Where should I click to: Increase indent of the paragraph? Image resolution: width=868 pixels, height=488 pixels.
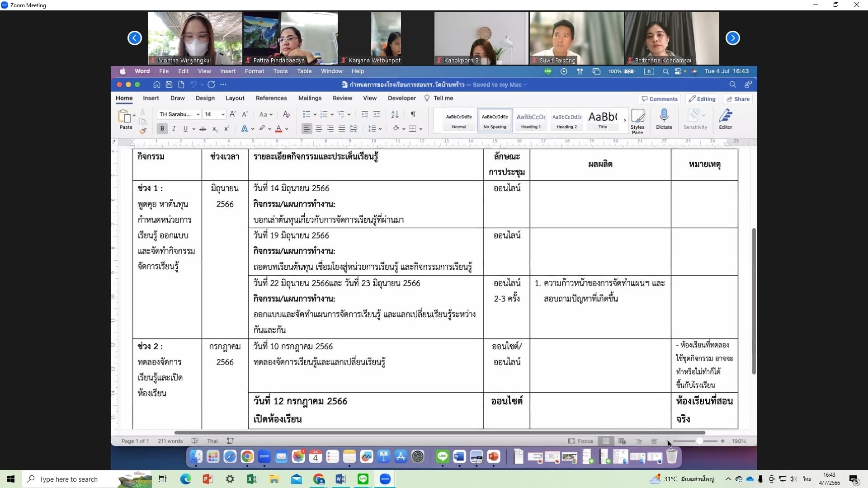pyautogui.click(x=377, y=114)
